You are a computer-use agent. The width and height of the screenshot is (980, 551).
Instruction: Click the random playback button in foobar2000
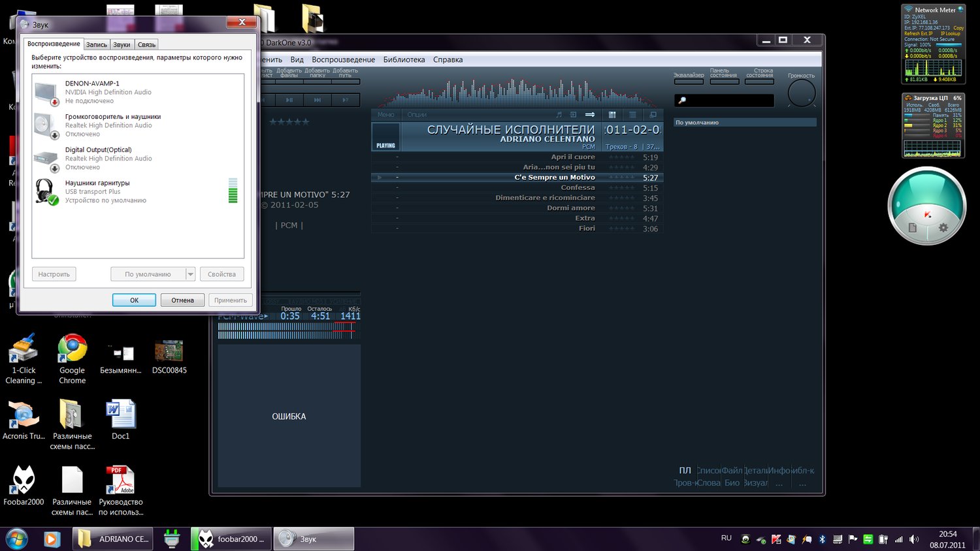coord(346,100)
